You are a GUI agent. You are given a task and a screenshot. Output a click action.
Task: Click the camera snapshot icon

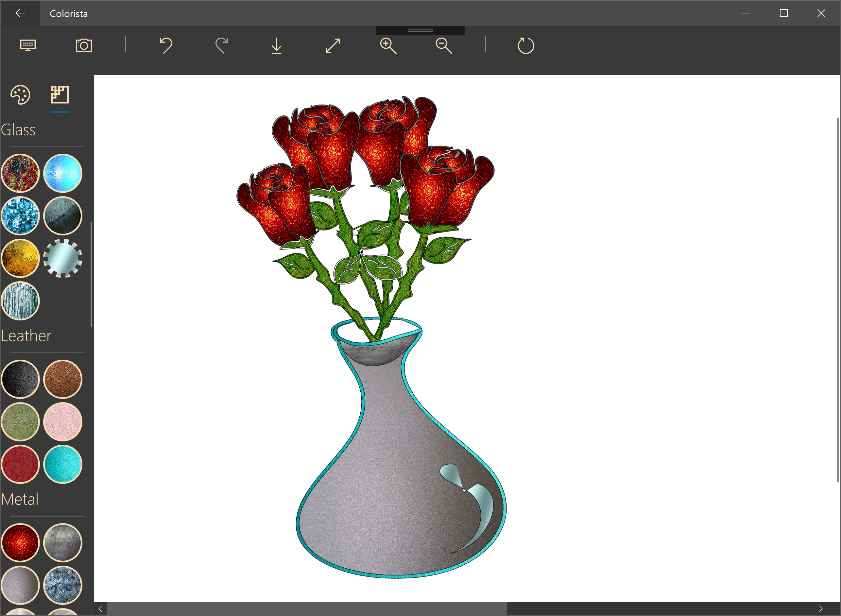click(x=84, y=45)
